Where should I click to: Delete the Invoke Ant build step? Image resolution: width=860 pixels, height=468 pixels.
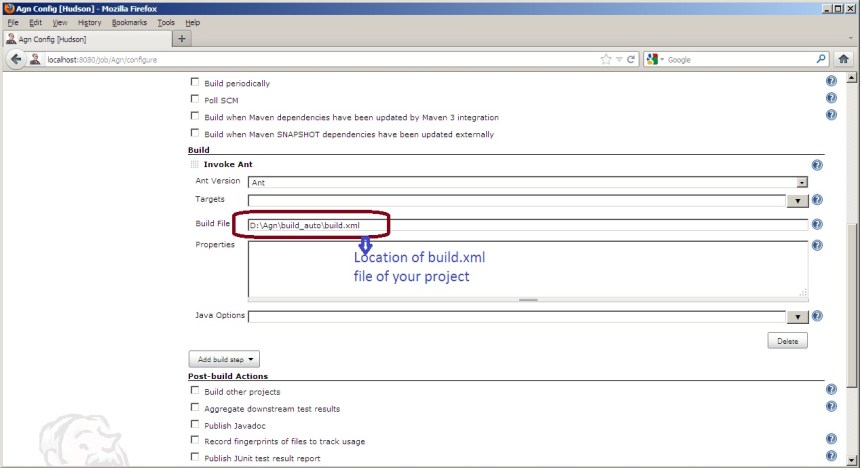coord(787,341)
